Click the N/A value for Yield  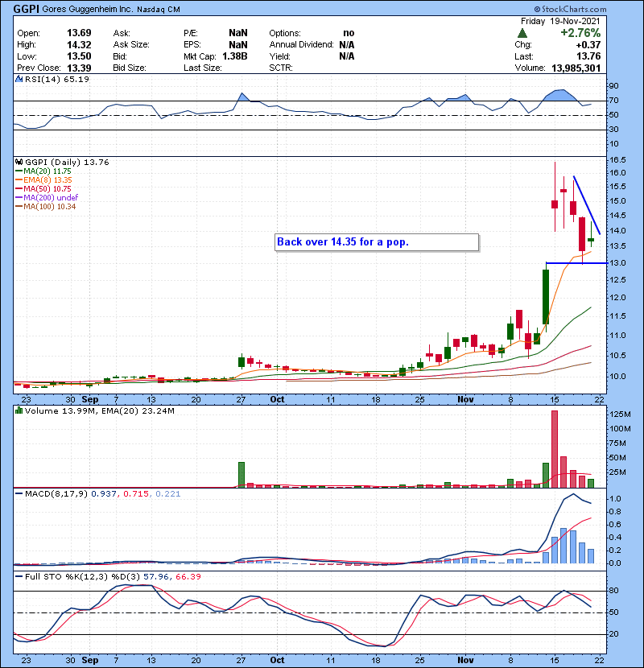coord(347,56)
